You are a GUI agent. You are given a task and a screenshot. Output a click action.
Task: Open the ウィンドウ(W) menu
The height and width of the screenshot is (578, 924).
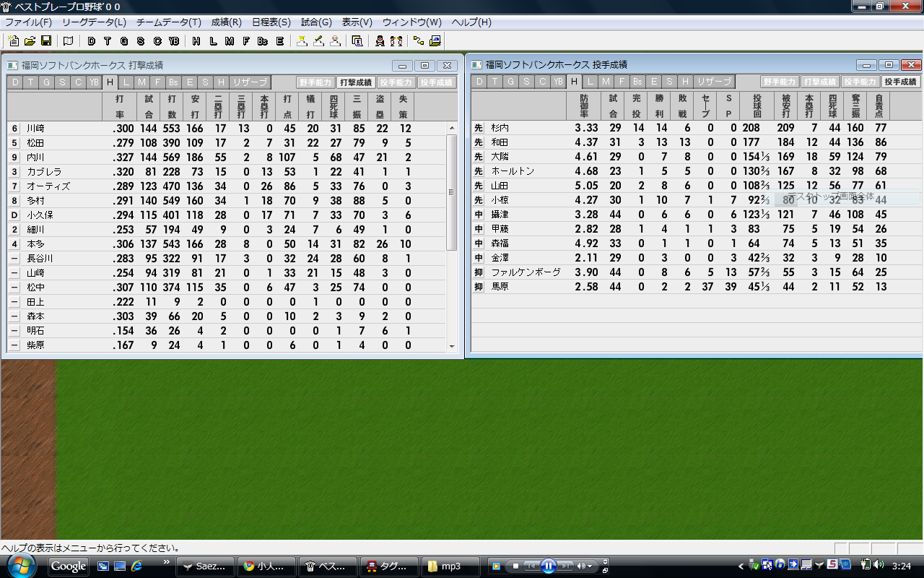pos(412,22)
